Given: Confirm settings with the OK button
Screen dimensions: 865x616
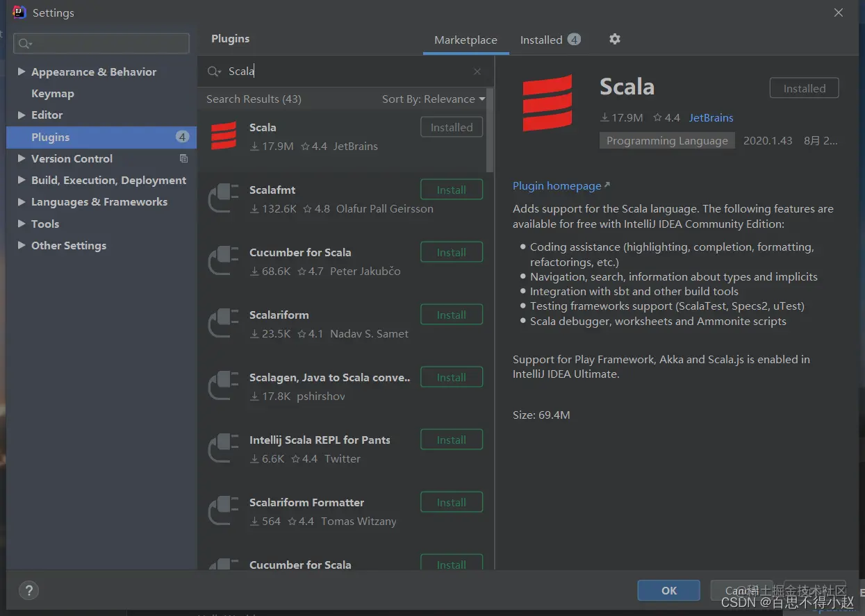Looking at the screenshot, I should pyautogui.click(x=668, y=590).
